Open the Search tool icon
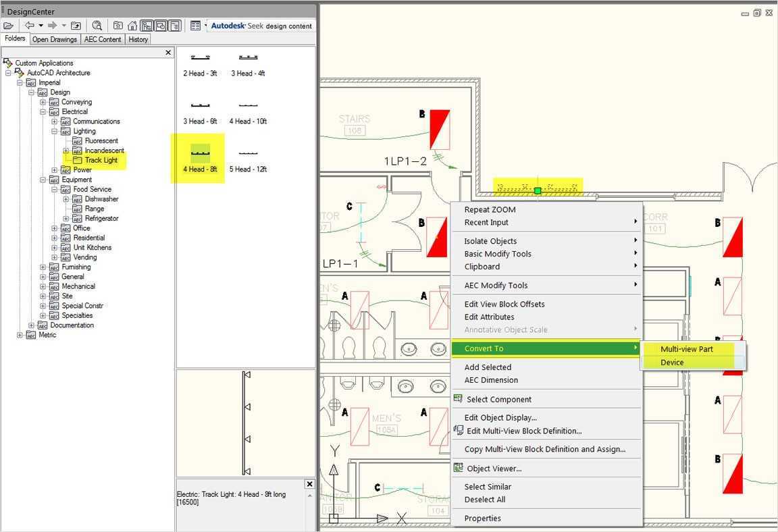The width and height of the screenshot is (778, 532). [97, 26]
